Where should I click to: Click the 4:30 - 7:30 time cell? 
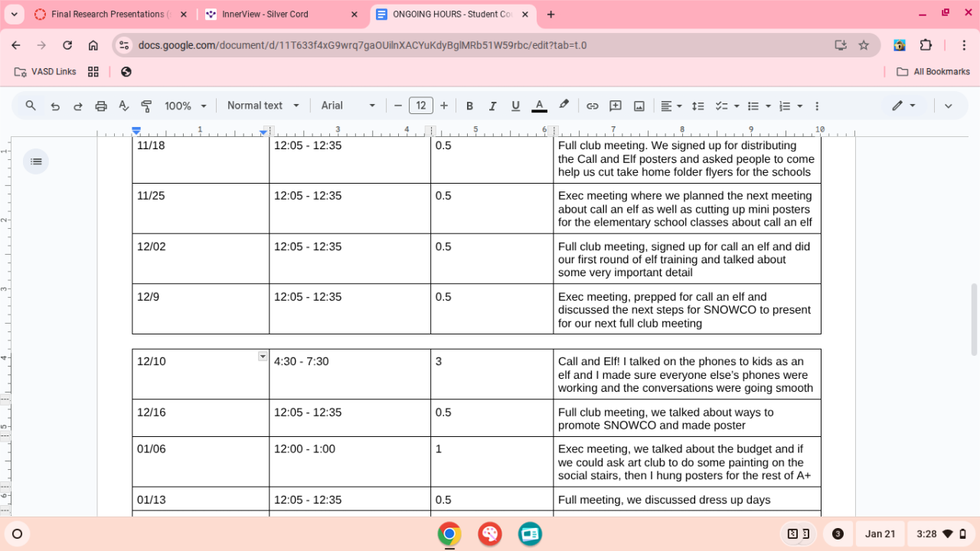click(x=350, y=374)
